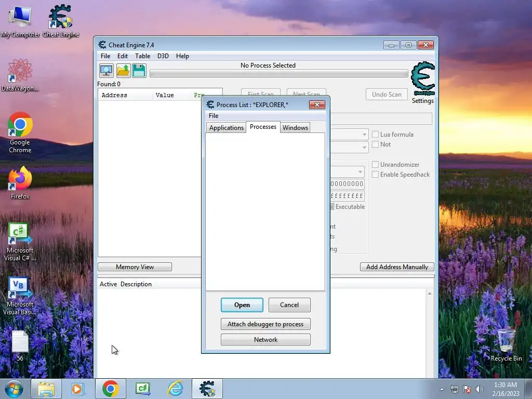Click the address list scrollbar up arrow

(x=430, y=294)
